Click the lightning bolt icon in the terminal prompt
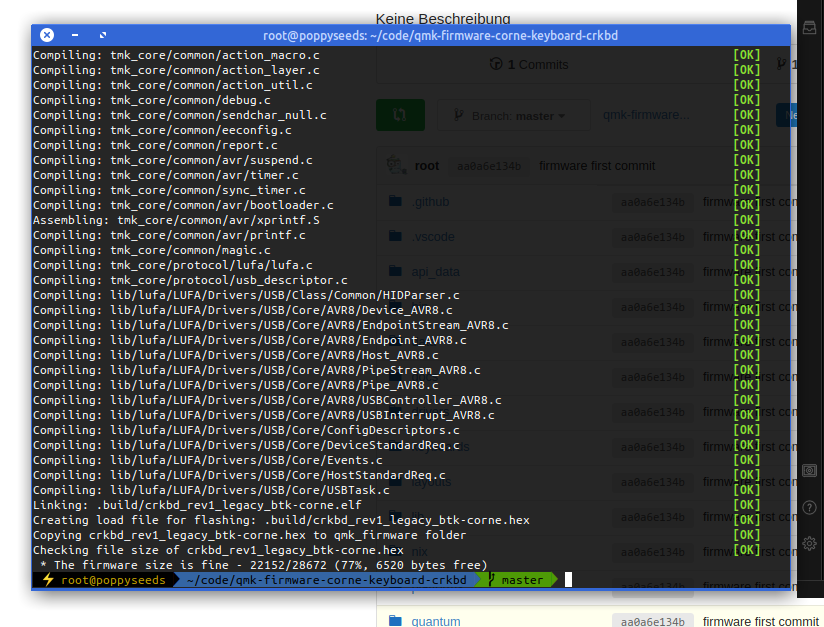Image resolution: width=824 pixels, height=627 pixels. 48,580
